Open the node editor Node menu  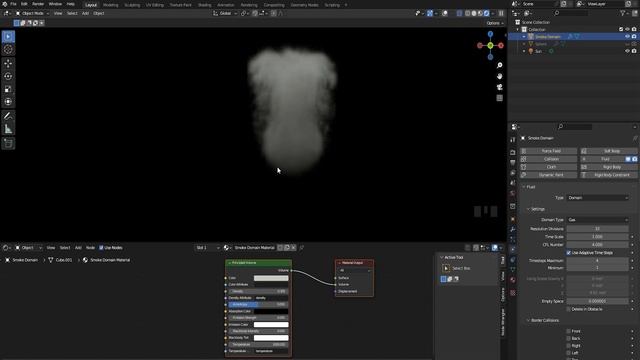[90, 248]
